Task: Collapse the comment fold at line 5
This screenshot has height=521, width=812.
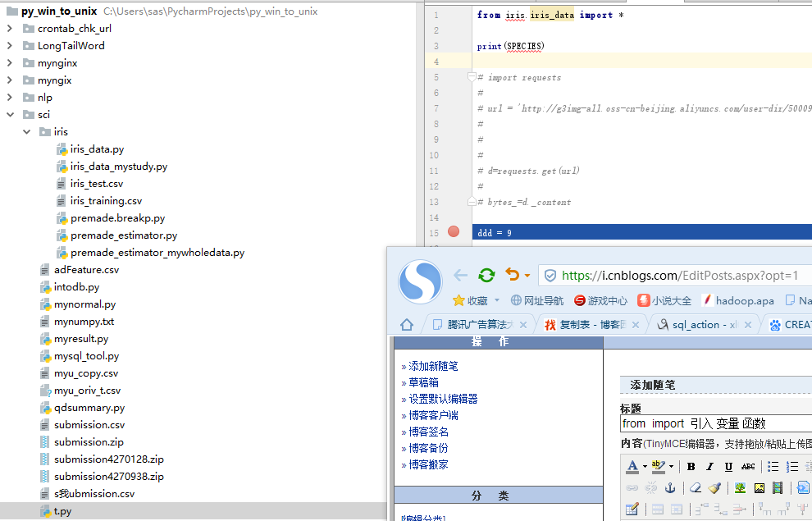Action: tap(472, 77)
